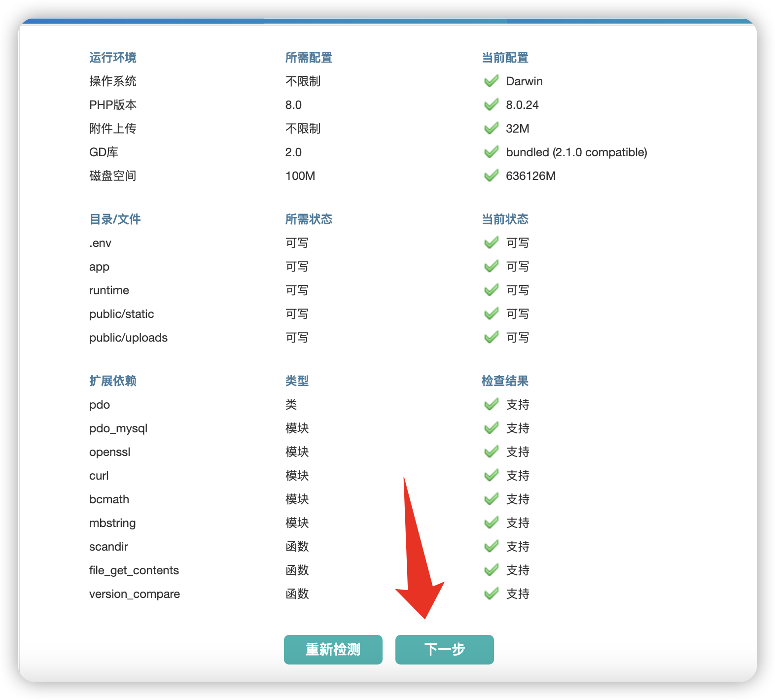Viewport: 775px width, 700px height.
Task: Click the 所需配置 heading
Action: coord(309,58)
